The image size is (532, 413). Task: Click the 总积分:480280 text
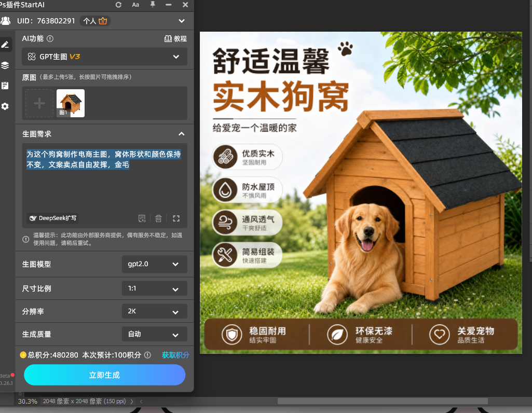pyautogui.click(x=53, y=355)
